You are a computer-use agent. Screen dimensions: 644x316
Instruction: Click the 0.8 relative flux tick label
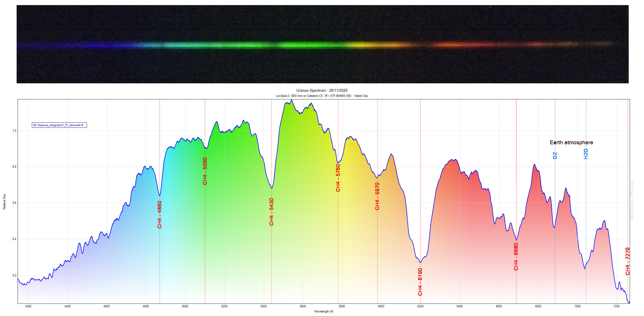click(x=14, y=167)
